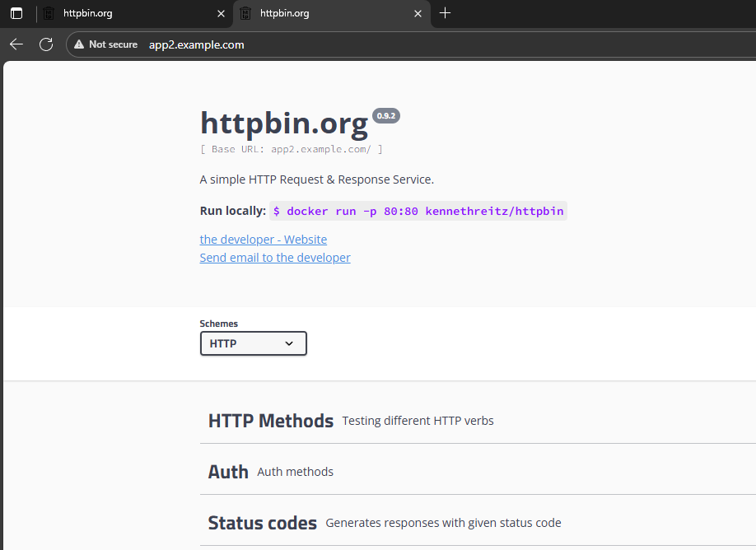Reload the page with refresh icon
756x550 pixels.
(x=46, y=44)
